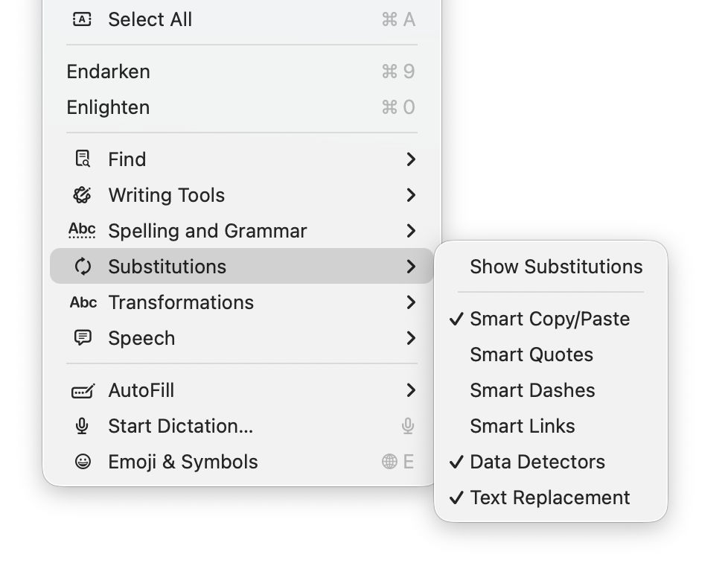The image size is (728, 566).
Task: Turn off Data Detectors
Action: [x=537, y=462]
